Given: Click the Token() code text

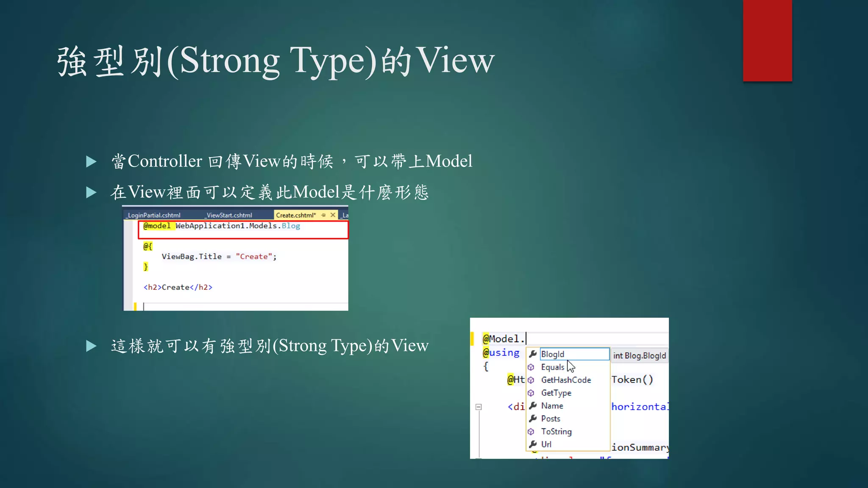Looking at the screenshot, I should click(632, 380).
